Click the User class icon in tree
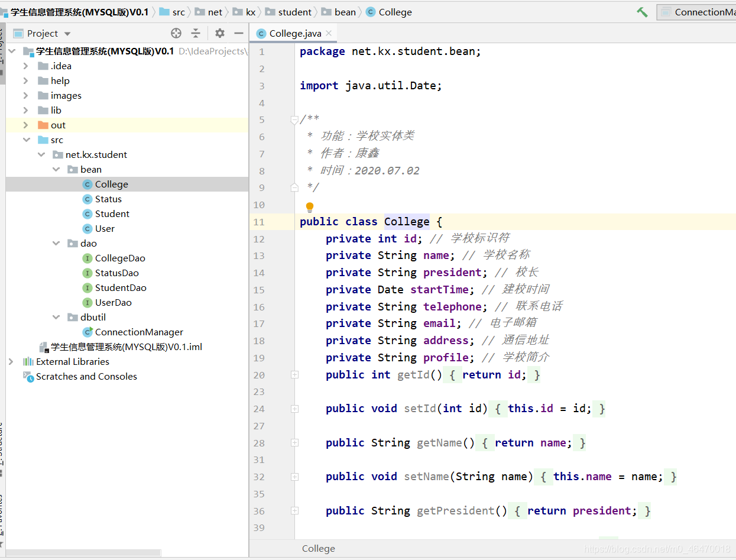Viewport: 736px width, 560px height. click(x=87, y=228)
